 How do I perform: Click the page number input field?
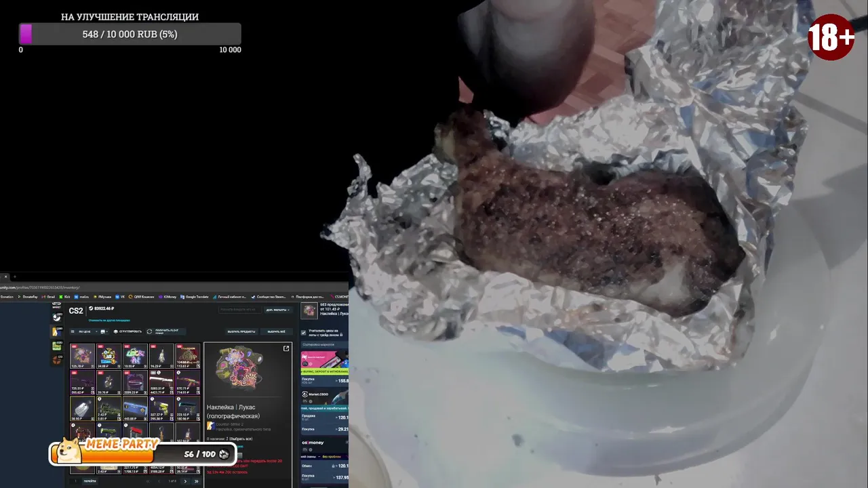[x=76, y=481]
